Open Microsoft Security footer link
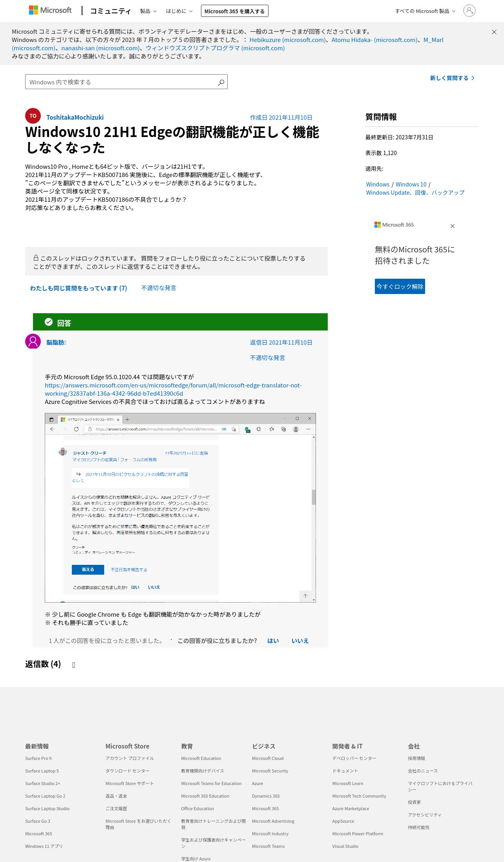The image size is (504, 862). (270, 771)
